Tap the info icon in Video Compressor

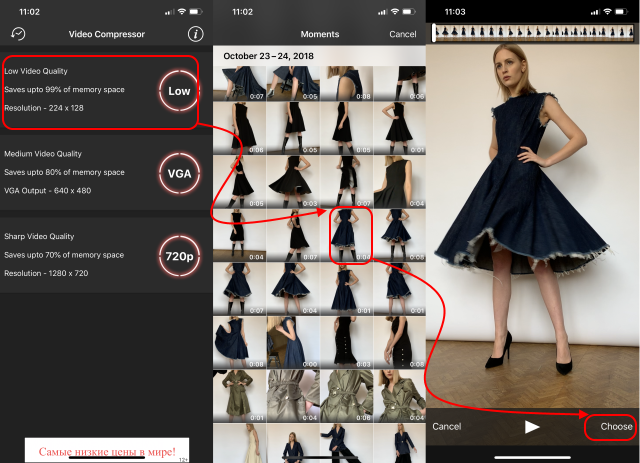(x=196, y=34)
